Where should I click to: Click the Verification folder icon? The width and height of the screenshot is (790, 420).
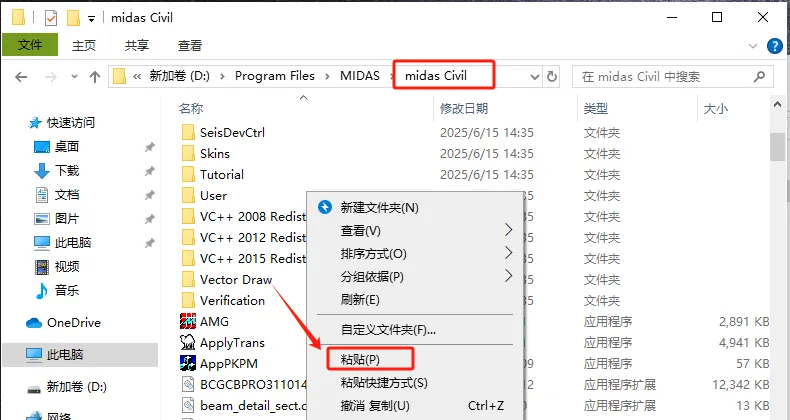pos(188,301)
